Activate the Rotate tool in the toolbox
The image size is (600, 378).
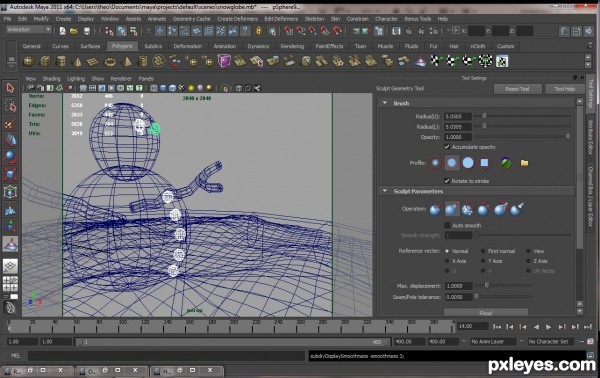click(10, 157)
